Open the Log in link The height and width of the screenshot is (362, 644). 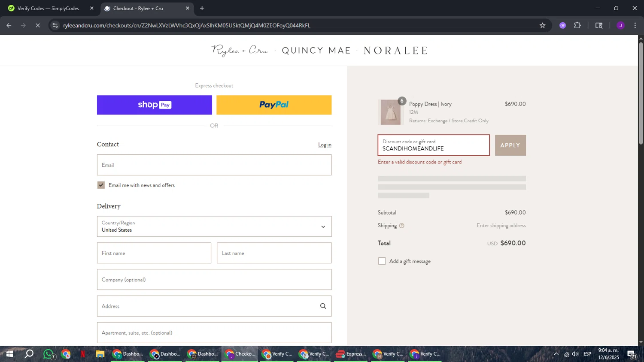[x=325, y=145]
